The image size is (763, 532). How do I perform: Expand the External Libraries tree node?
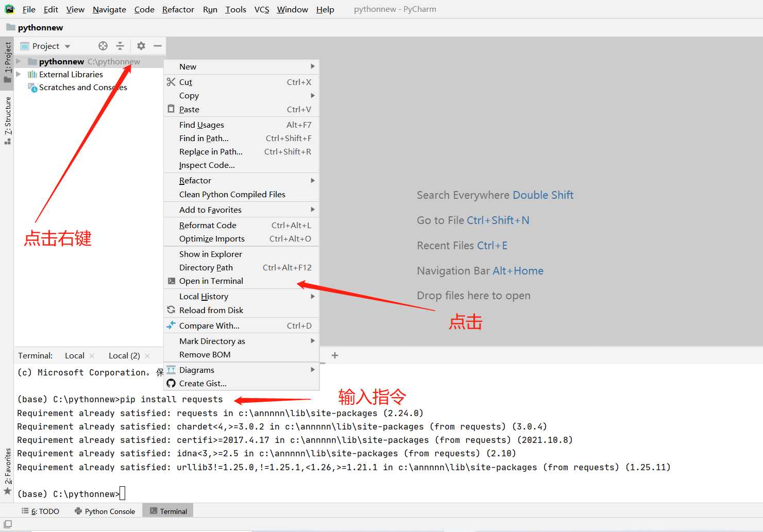19,74
